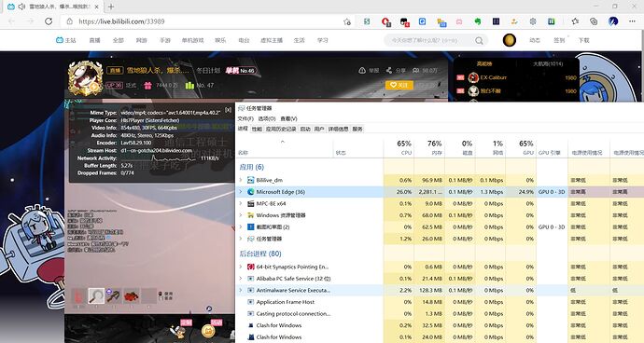Open the Edge profile avatar
The width and height of the screenshot is (644, 343).
[x=613, y=21]
